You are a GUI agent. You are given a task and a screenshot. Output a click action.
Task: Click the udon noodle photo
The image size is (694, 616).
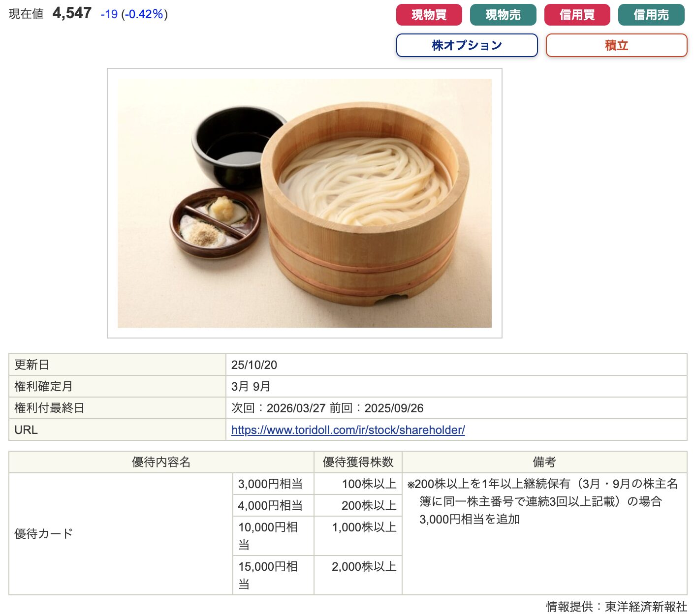point(305,203)
